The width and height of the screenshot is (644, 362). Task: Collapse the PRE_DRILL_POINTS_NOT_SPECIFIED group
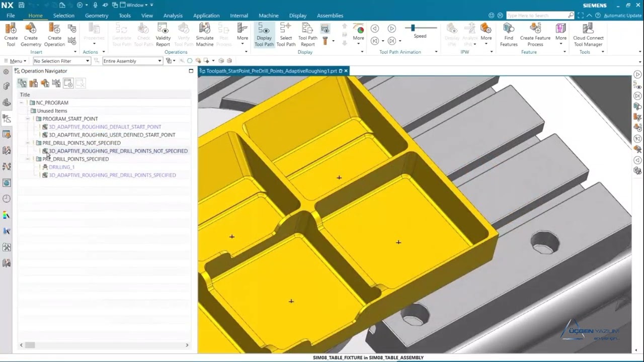[x=28, y=143]
